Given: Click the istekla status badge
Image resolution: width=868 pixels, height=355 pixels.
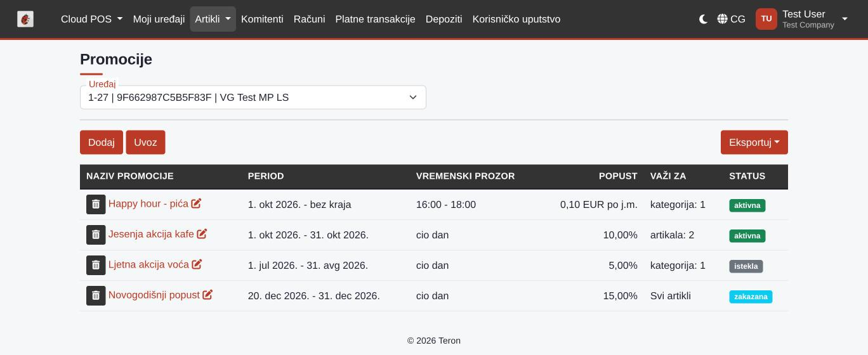Looking at the screenshot, I should (x=746, y=266).
